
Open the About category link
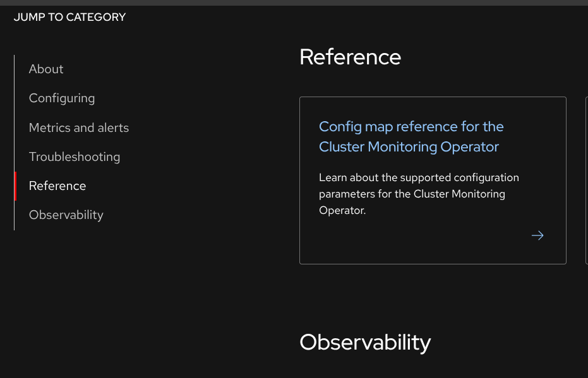pyautogui.click(x=46, y=69)
